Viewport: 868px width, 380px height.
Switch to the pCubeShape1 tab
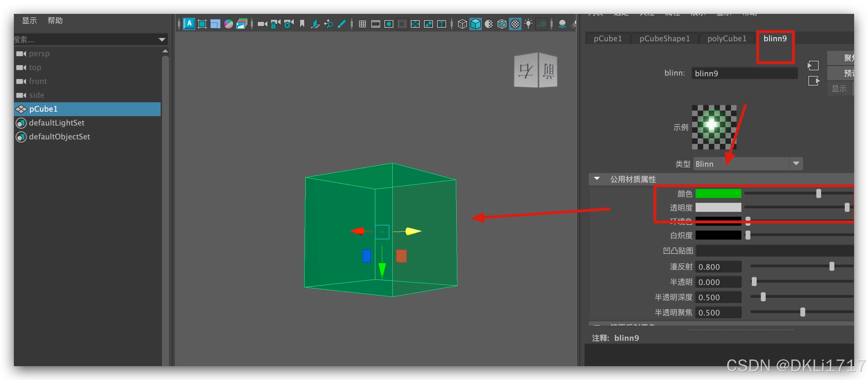tap(664, 38)
